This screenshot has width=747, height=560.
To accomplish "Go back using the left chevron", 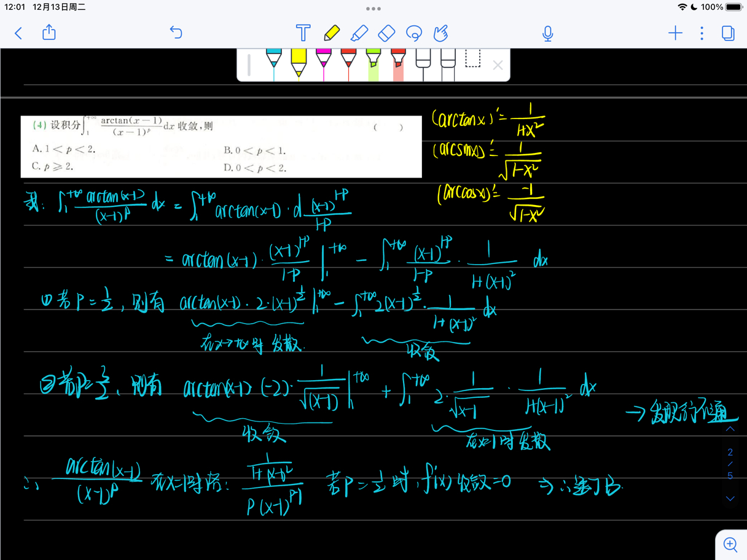I will coord(18,33).
